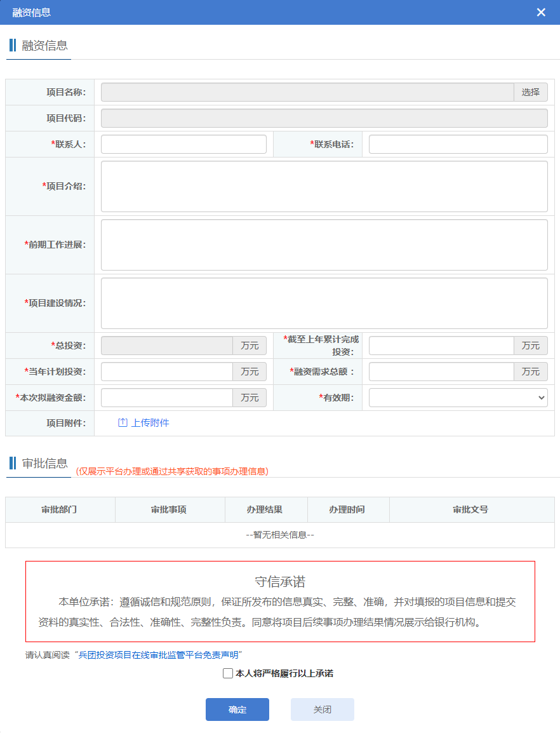Viewport: 560px width, 733px height.
Task: Close the 融资信息 dialog with X icon
Action: pos(541,13)
